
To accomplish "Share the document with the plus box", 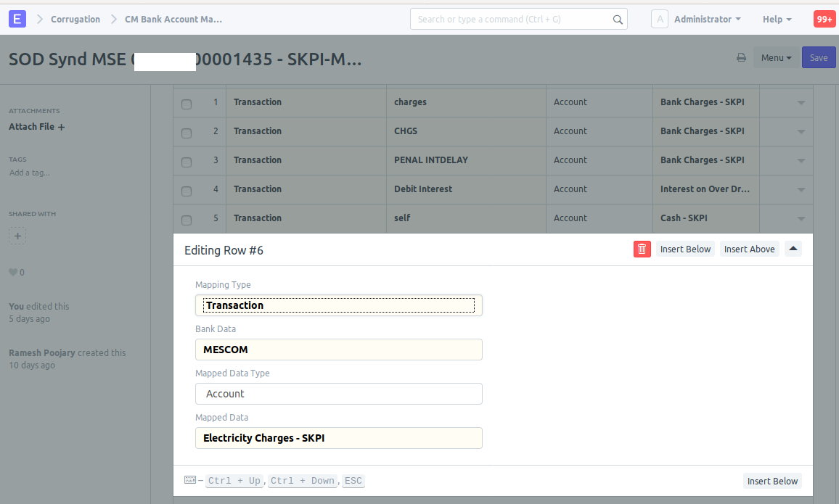I will point(17,236).
